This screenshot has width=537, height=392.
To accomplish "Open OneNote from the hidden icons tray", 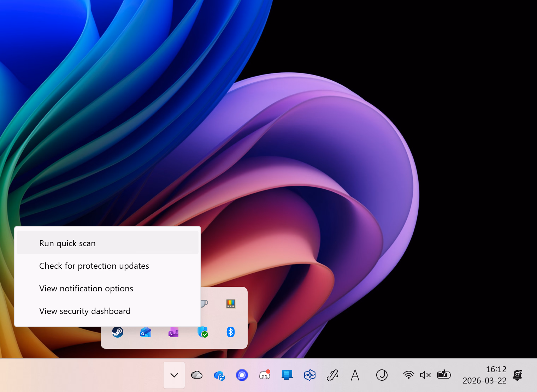I will pyautogui.click(x=173, y=332).
